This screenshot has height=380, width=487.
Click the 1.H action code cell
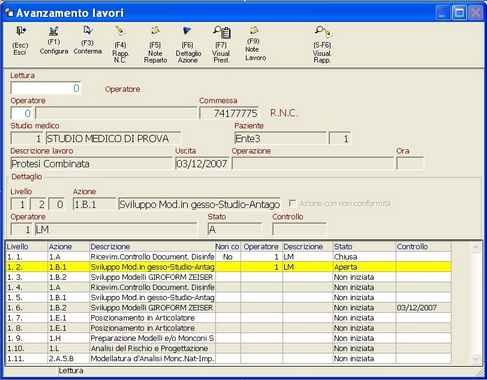coord(68,338)
